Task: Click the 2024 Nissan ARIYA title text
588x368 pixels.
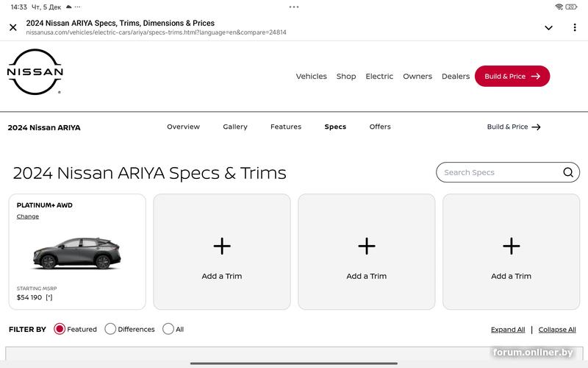Action: (x=44, y=127)
